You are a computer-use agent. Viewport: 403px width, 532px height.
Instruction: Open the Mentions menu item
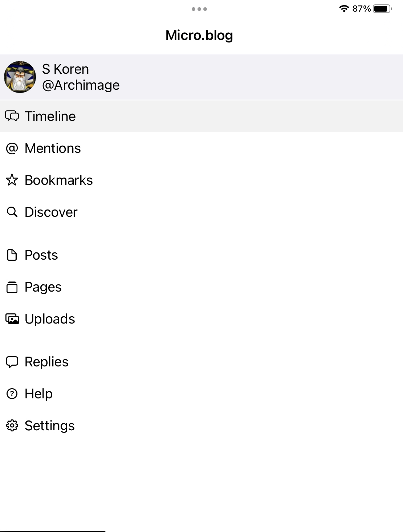(53, 148)
